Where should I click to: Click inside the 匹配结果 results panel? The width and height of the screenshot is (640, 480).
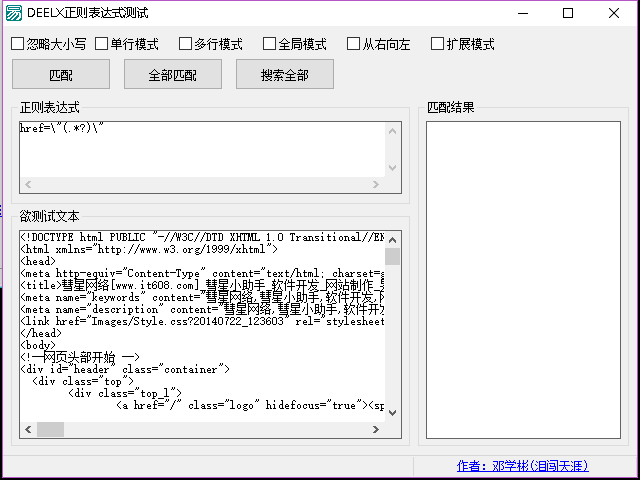pos(523,280)
